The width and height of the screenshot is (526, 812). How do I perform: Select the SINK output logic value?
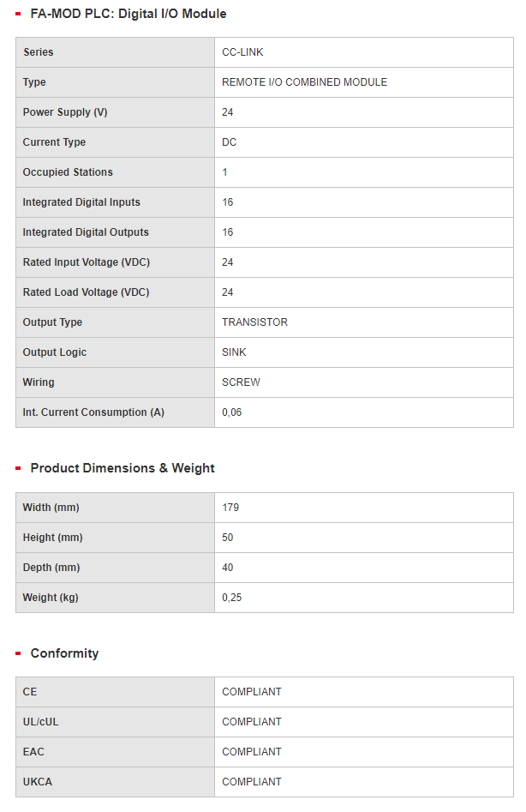(x=234, y=352)
